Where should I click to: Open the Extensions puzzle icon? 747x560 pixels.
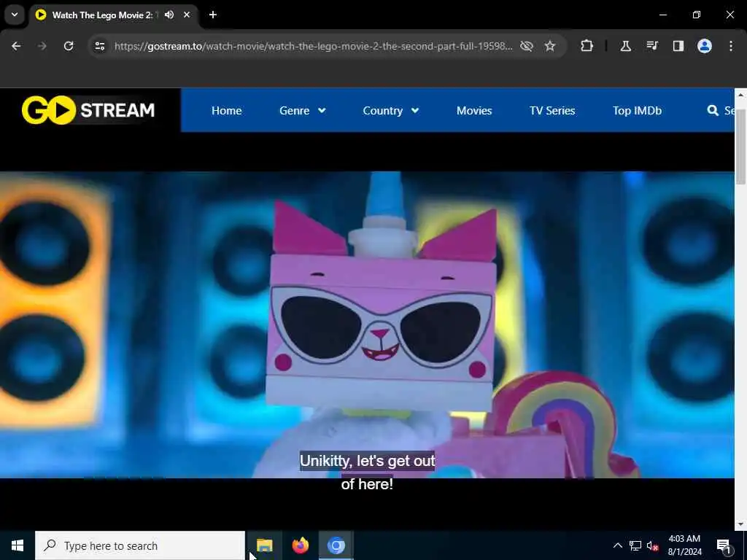pyautogui.click(x=587, y=46)
